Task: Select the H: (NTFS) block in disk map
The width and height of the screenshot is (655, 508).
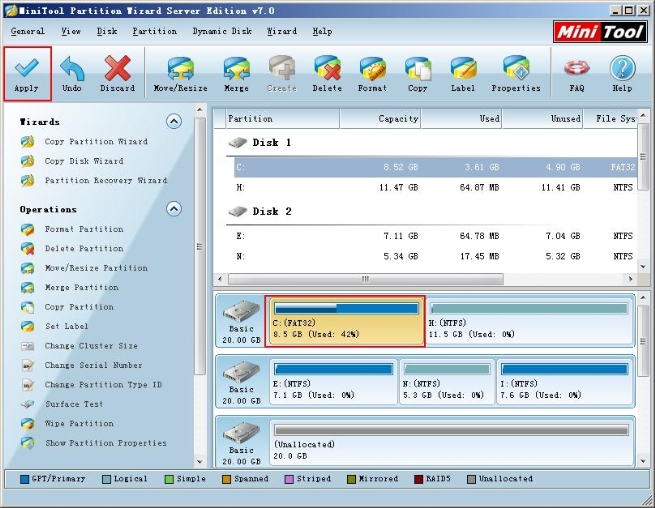Action: click(x=529, y=321)
